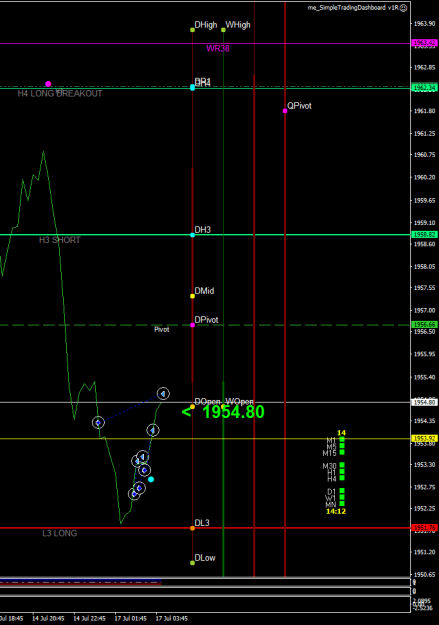The image size is (439, 625).
Task: Select the H3 SHORT line label
Action: (x=60, y=240)
